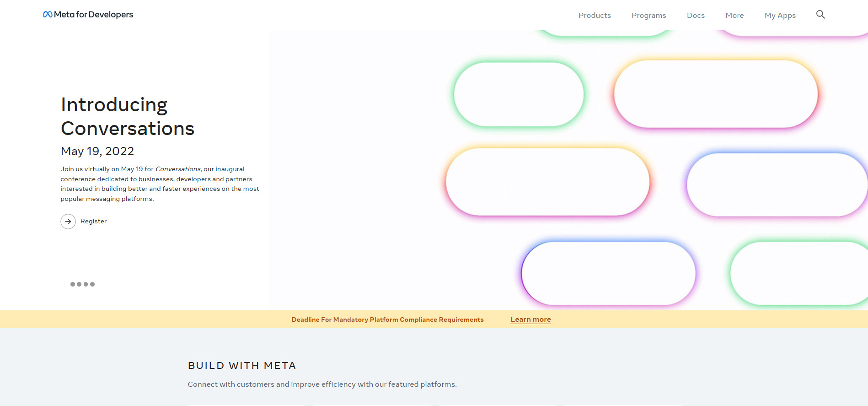Open My Apps
This screenshot has width=868, height=406.
(780, 15)
